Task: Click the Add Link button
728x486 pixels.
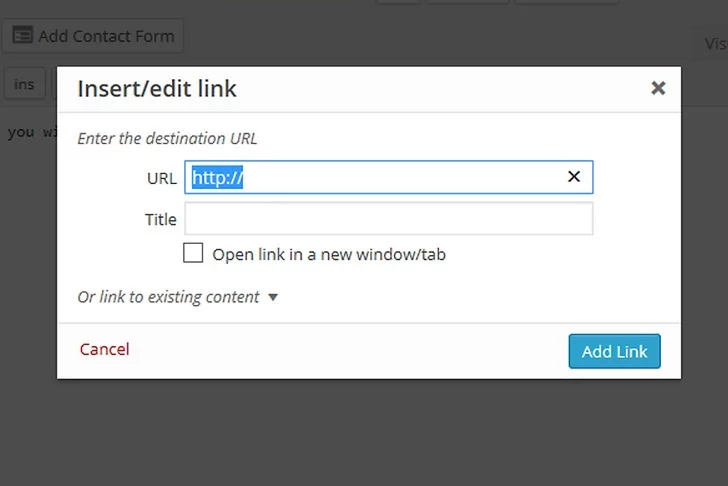Action: (614, 351)
